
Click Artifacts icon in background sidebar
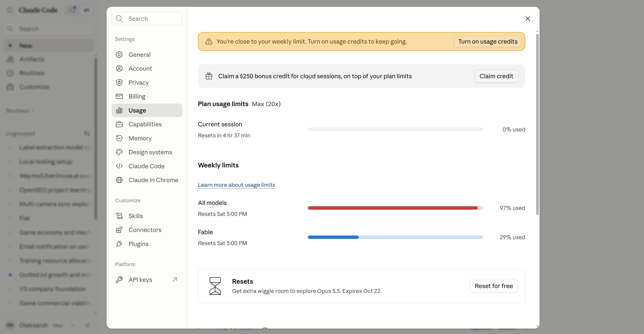pyautogui.click(x=10, y=59)
